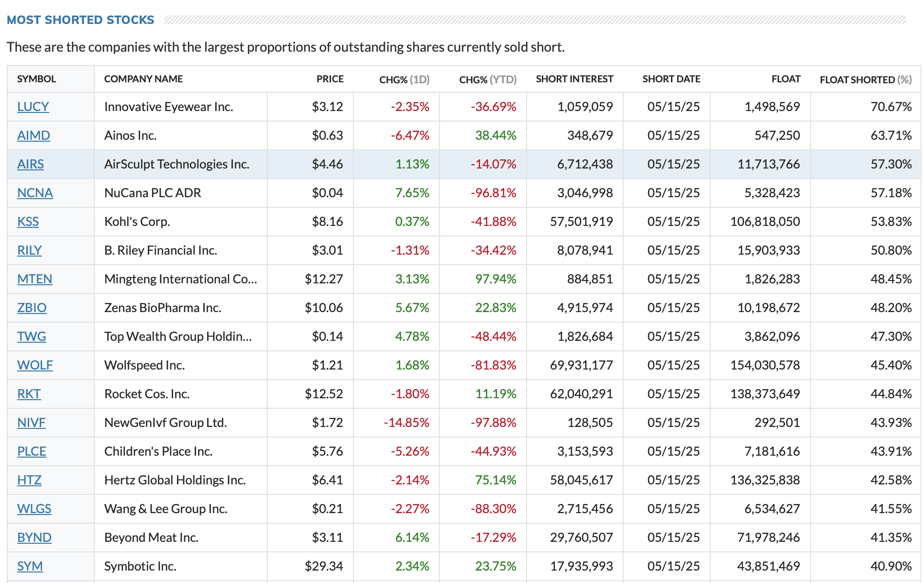Open the KSS Kohl's ticker link
924x583 pixels.
[28, 222]
